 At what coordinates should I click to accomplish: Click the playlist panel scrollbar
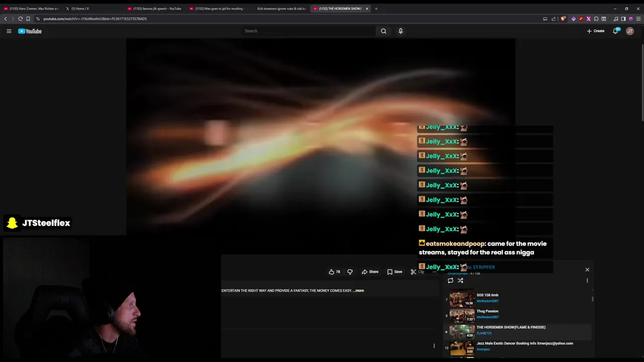pyautogui.click(x=592, y=299)
